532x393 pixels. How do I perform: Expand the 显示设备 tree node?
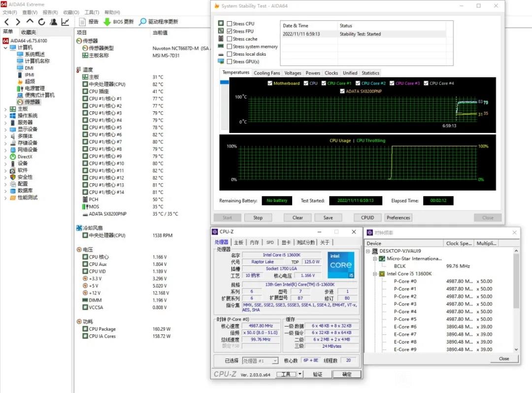(x=5, y=129)
